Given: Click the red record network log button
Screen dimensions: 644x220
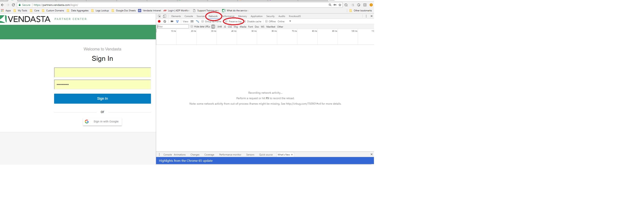Looking at the screenshot, I should click(159, 22).
